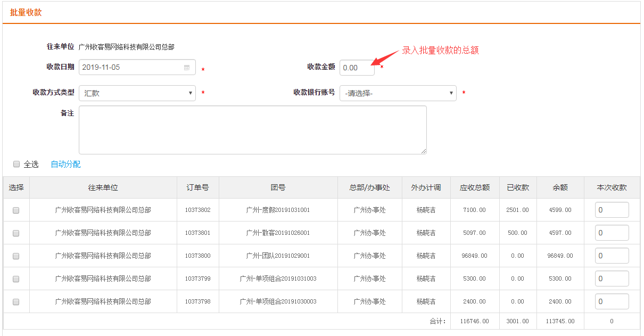
Task: Click 本次收款 input for order 10373802
Action: 612,210
